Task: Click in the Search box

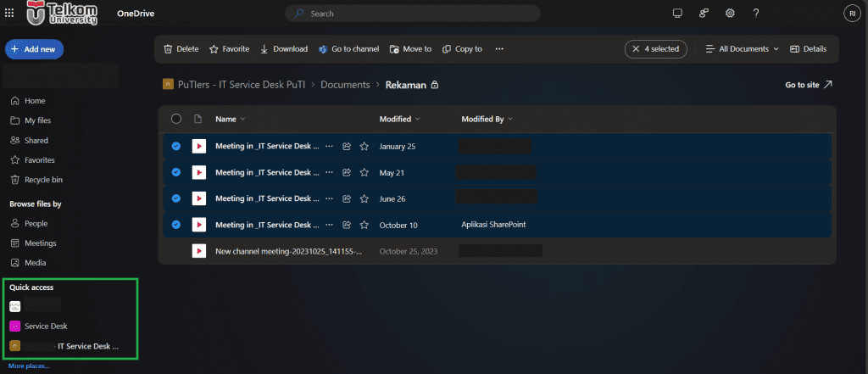Action: 413,14
